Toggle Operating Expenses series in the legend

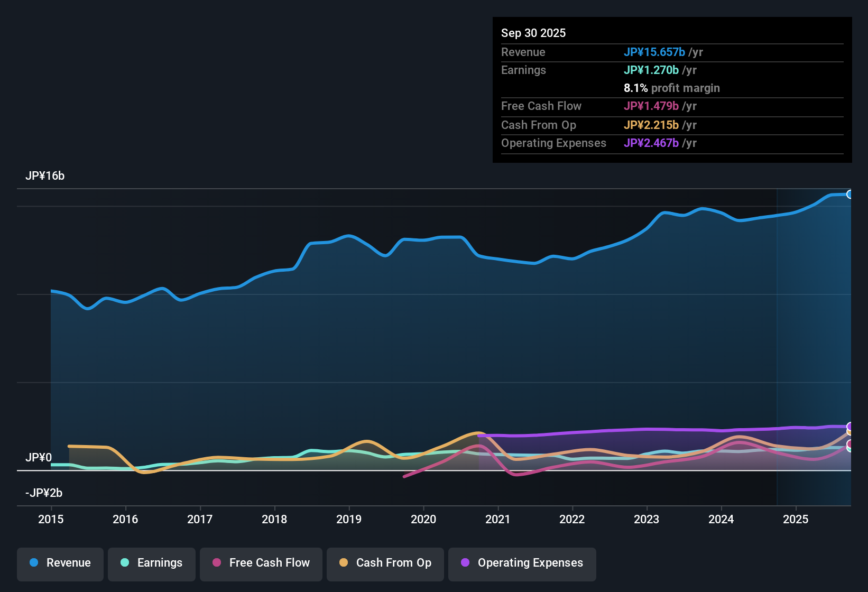[x=522, y=563]
